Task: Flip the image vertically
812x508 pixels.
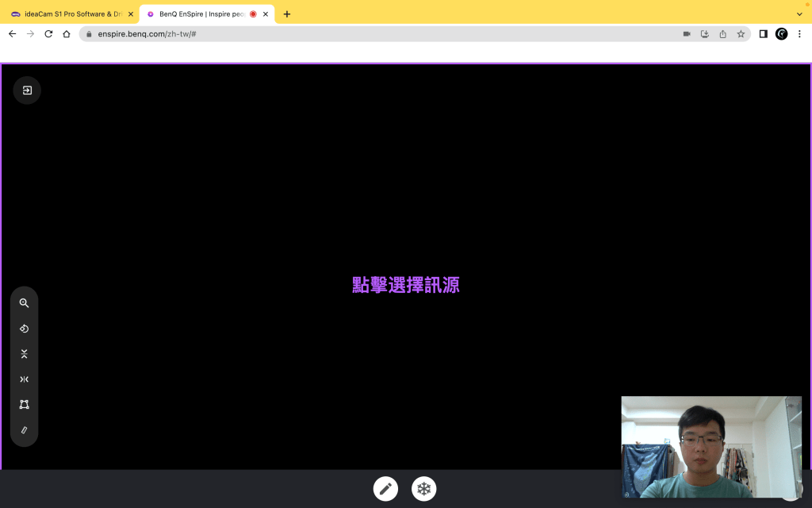Action: pos(25,354)
